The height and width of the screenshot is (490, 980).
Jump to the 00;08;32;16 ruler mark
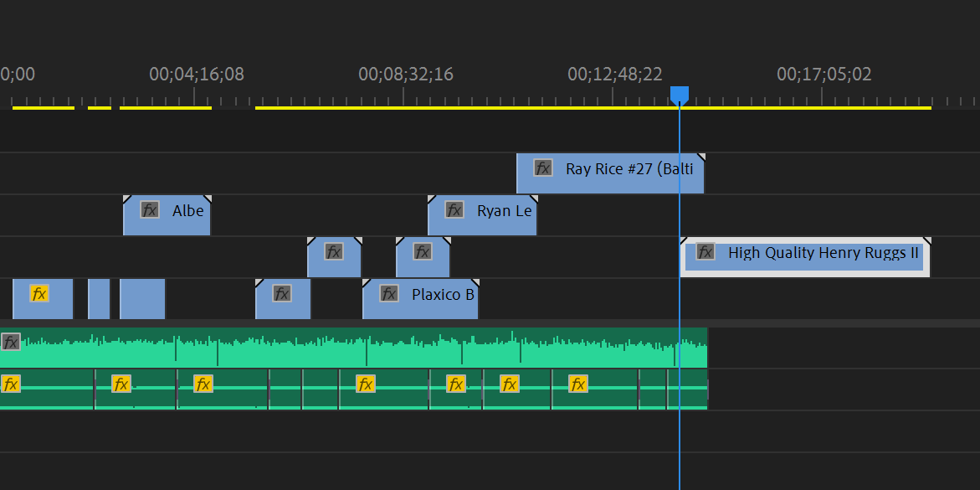406,75
